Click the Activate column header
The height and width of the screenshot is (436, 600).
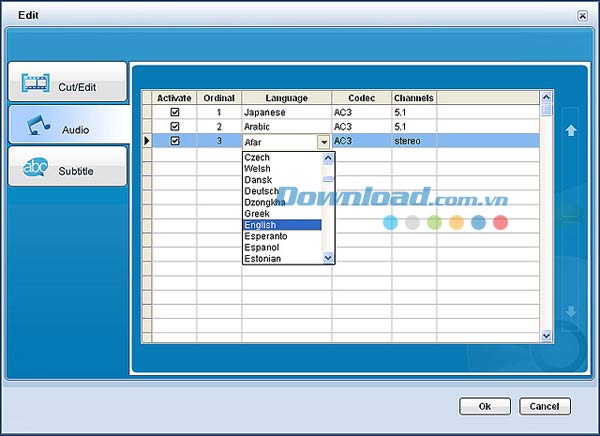point(174,98)
